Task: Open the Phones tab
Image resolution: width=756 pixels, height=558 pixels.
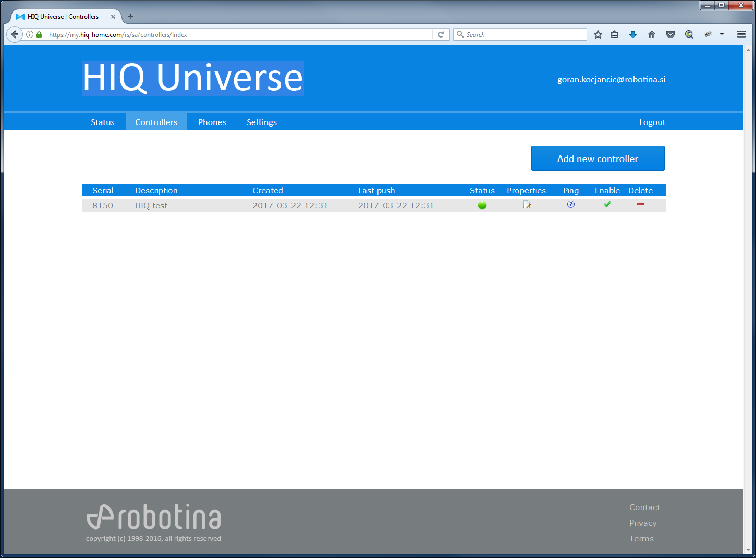Action: coord(212,122)
